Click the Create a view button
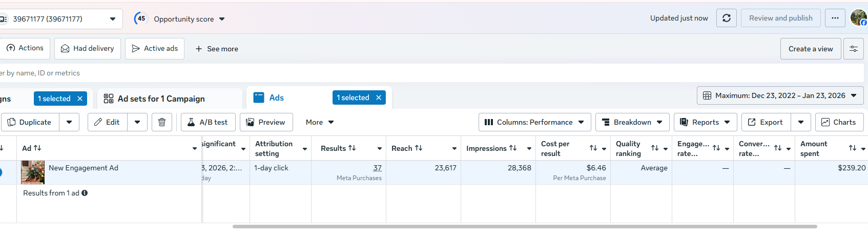 [811, 49]
